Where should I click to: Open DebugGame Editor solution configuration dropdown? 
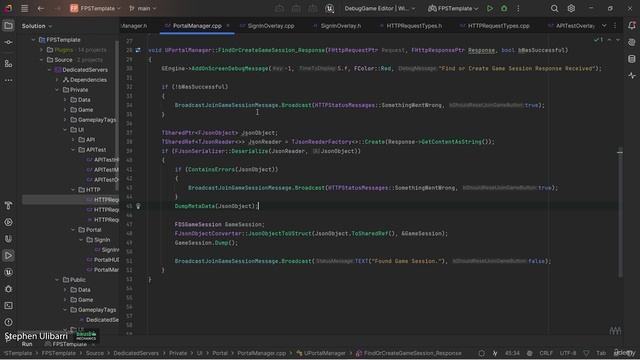click(380, 8)
